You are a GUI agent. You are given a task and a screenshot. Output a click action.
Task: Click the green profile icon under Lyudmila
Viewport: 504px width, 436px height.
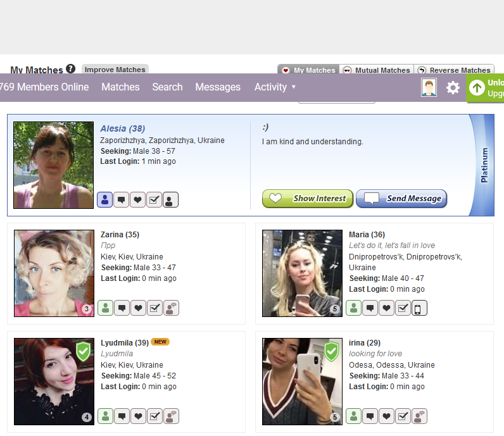105,416
